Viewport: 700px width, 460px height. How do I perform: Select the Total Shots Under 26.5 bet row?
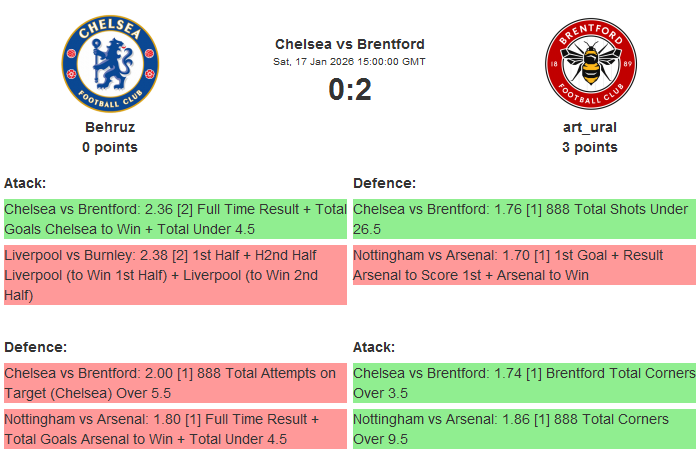524,219
